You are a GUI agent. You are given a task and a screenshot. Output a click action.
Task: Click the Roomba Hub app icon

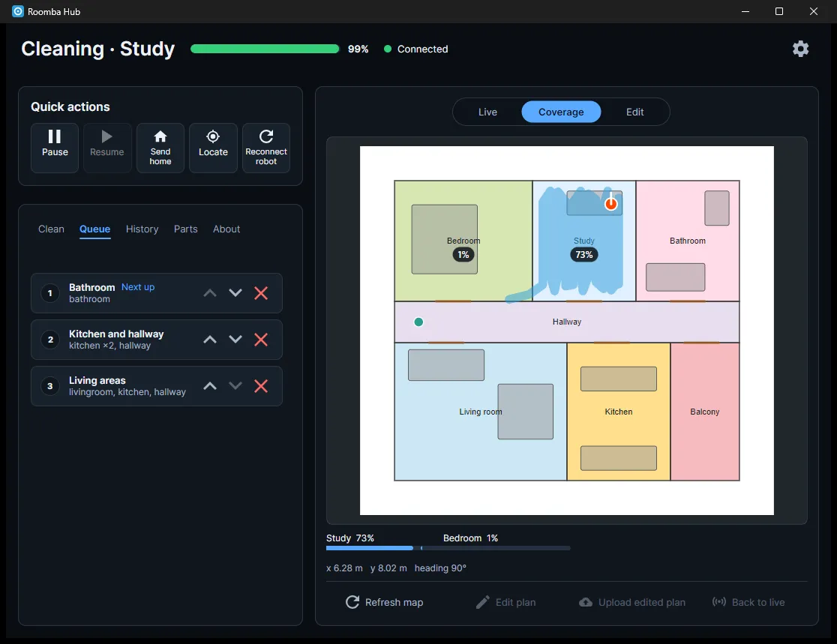[x=17, y=11]
